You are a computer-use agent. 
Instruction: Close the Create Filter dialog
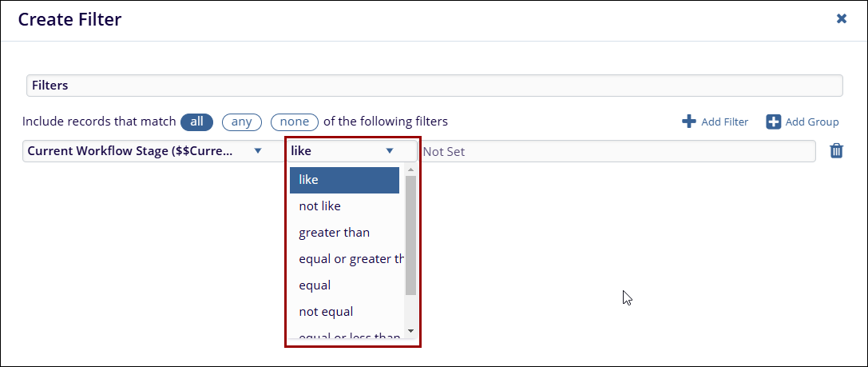coord(841,18)
